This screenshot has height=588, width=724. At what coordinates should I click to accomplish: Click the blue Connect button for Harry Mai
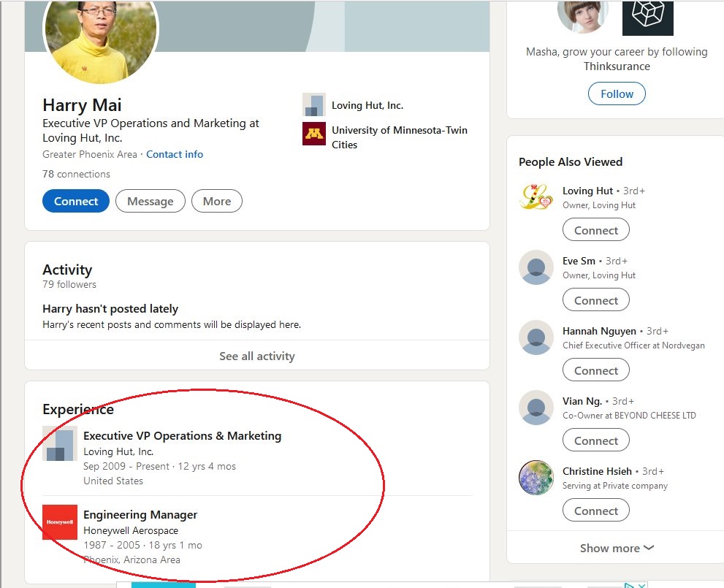[76, 201]
